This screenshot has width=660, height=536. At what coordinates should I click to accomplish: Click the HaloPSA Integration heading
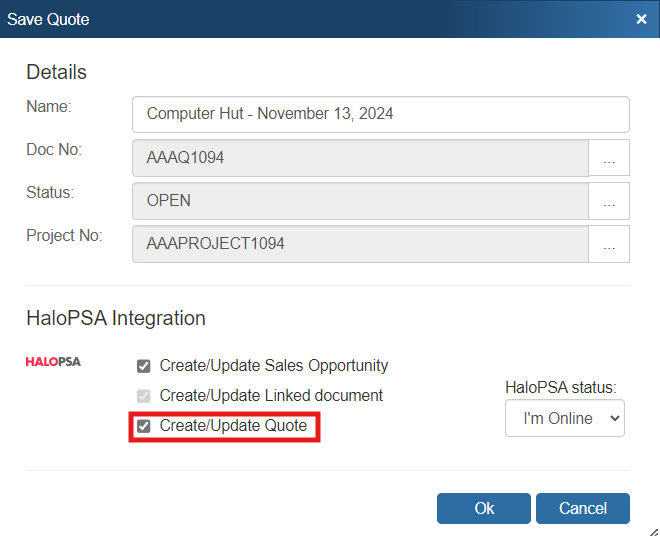[x=116, y=318]
